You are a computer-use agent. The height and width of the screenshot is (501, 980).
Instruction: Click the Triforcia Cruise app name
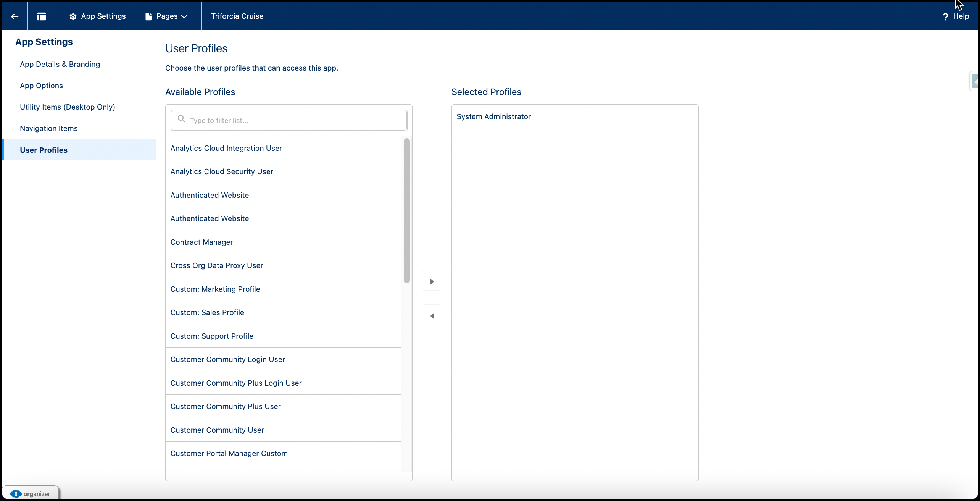pyautogui.click(x=237, y=16)
